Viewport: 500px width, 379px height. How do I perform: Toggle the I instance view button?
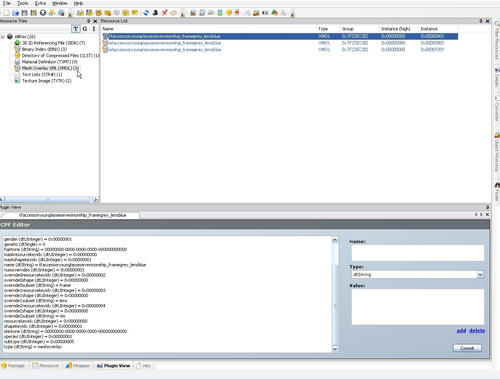[94, 29]
